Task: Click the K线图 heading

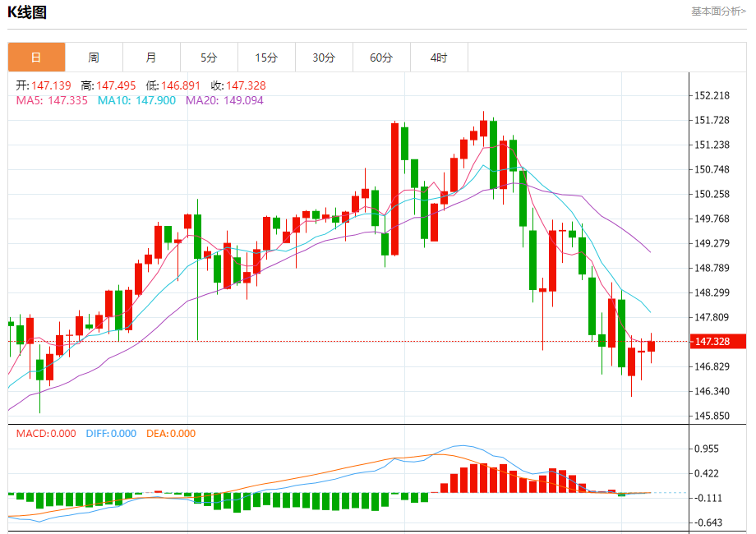Action: tap(27, 12)
